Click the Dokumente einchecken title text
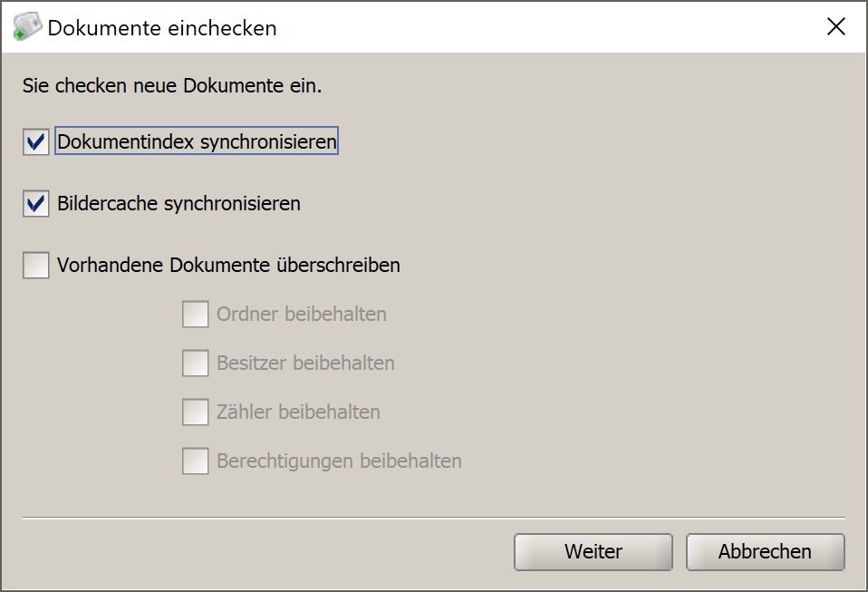 pyautogui.click(x=162, y=28)
